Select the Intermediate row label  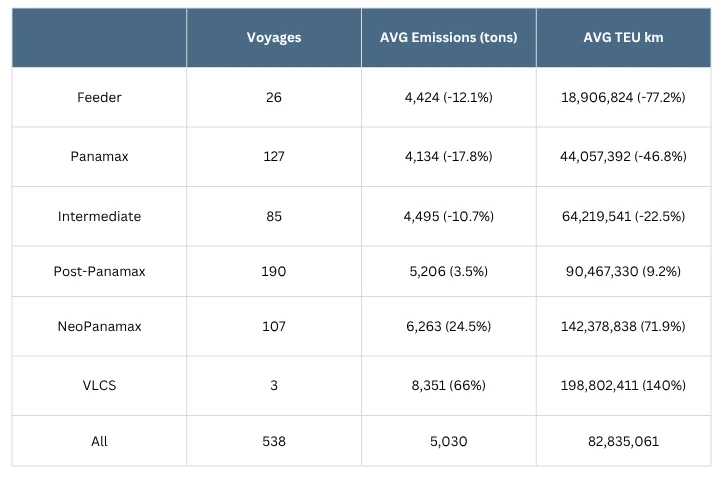pyautogui.click(x=99, y=216)
